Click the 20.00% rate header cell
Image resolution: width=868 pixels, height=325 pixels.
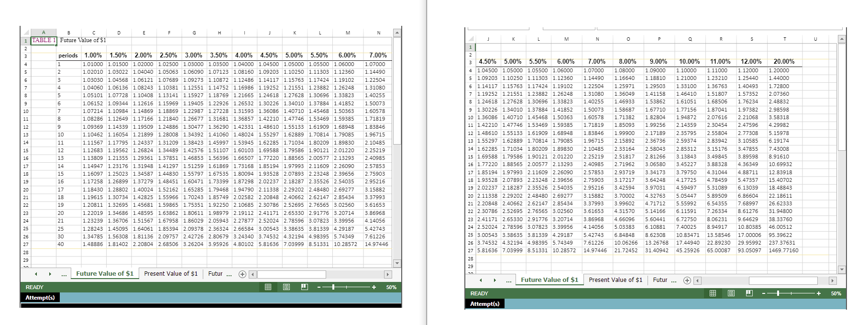click(784, 62)
